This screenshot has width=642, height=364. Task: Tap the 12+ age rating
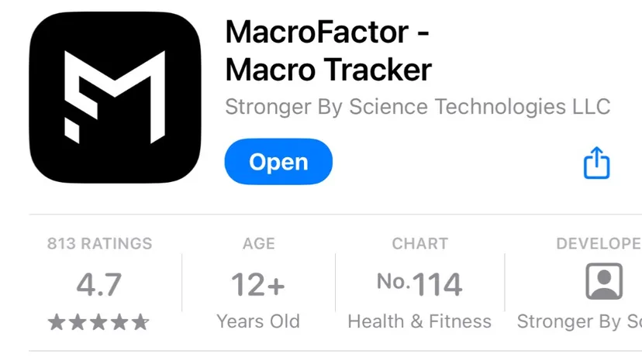point(258,285)
